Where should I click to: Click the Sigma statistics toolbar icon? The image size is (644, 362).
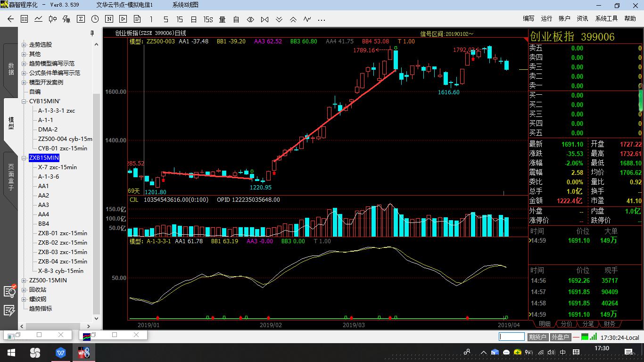click(x=81, y=19)
